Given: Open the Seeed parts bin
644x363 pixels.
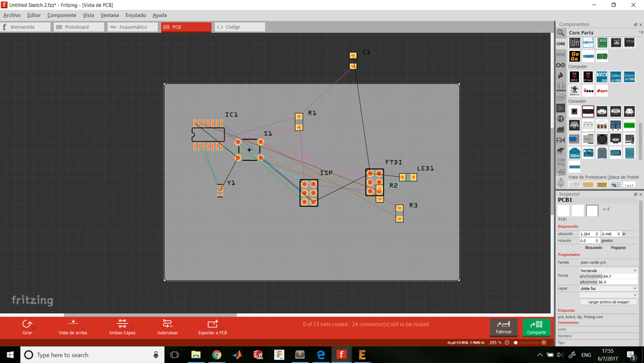Looking at the screenshot, I should point(561,87).
